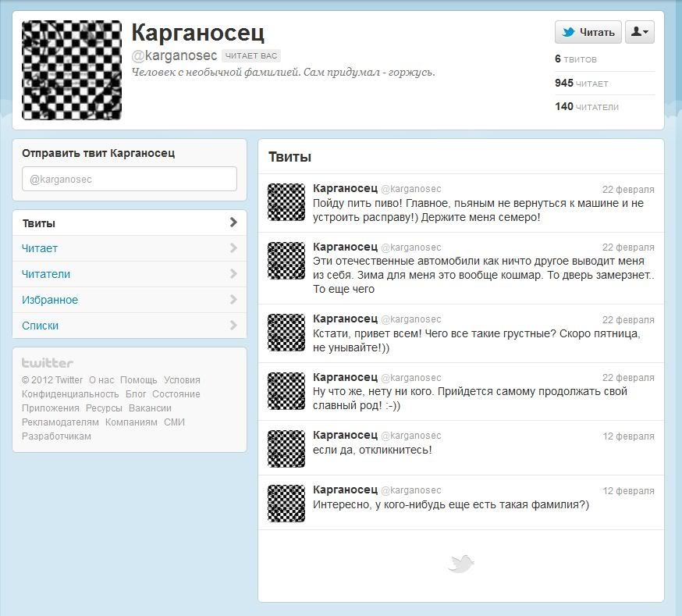The image size is (682, 616).
Task: Click the grey twitter logo in footer
Action: tap(48, 363)
